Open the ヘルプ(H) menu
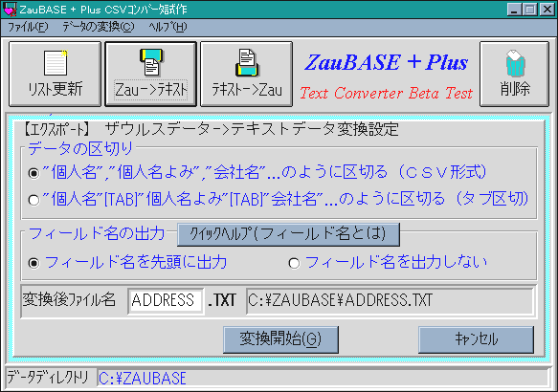Viewport: 558px width, 392px height. tap(167, 27)
